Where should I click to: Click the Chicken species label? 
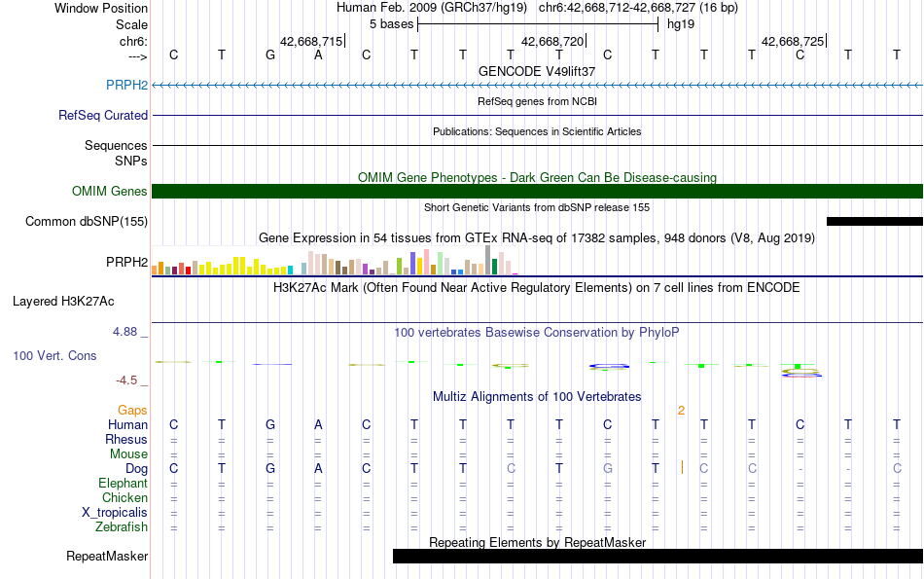tap(124, 498)
